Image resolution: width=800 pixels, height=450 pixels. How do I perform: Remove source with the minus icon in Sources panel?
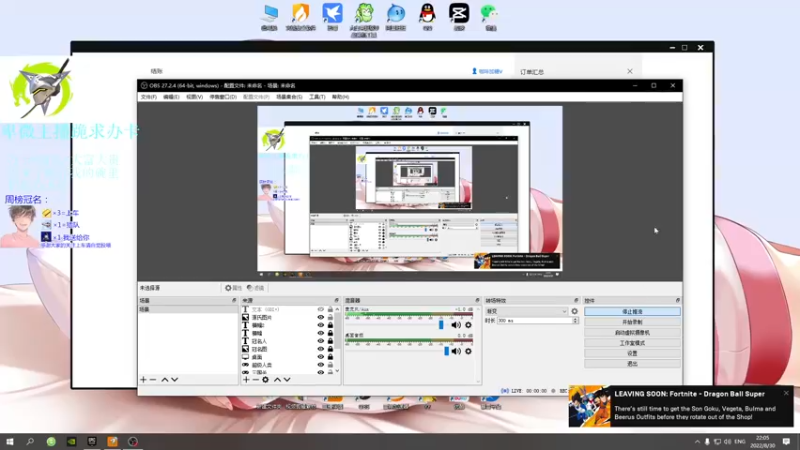256,380
